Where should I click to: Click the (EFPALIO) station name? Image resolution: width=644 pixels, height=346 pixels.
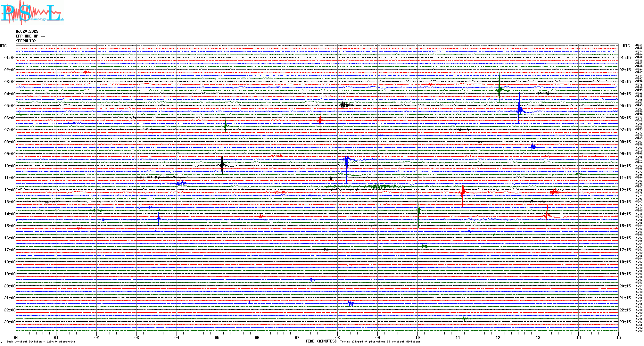tap(26, 41)
